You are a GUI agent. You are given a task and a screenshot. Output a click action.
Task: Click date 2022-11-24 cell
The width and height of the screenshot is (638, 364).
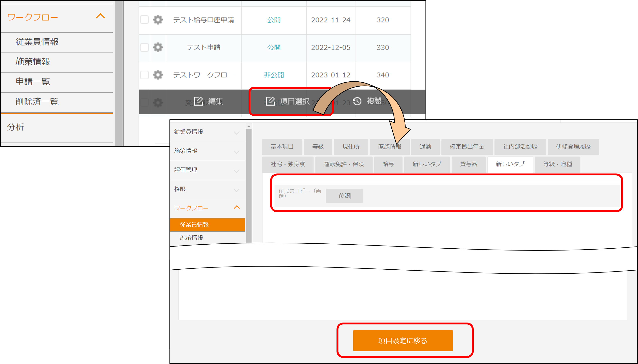coord(331,20)
